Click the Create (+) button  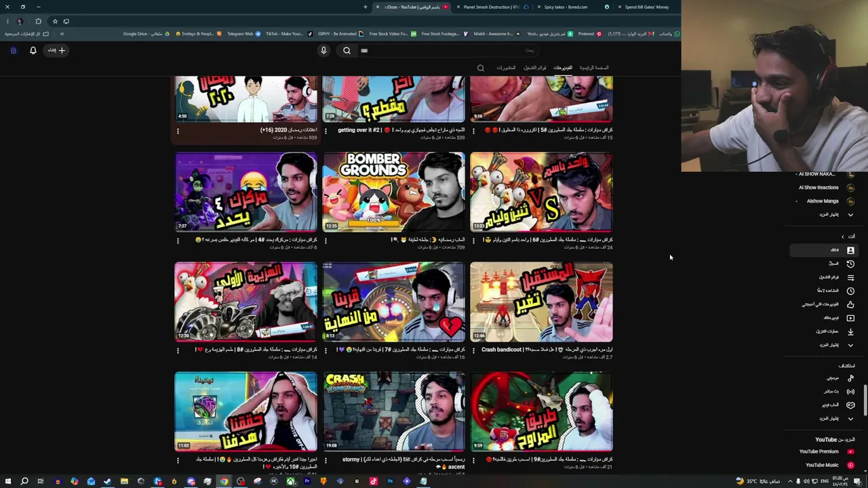tap(56, 50)
